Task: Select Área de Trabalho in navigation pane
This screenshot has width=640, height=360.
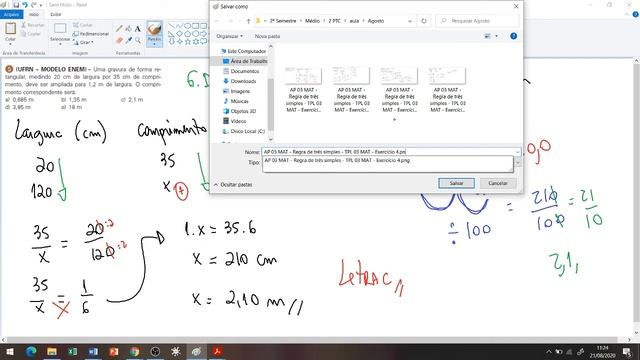Action: (x=245, y=61)
